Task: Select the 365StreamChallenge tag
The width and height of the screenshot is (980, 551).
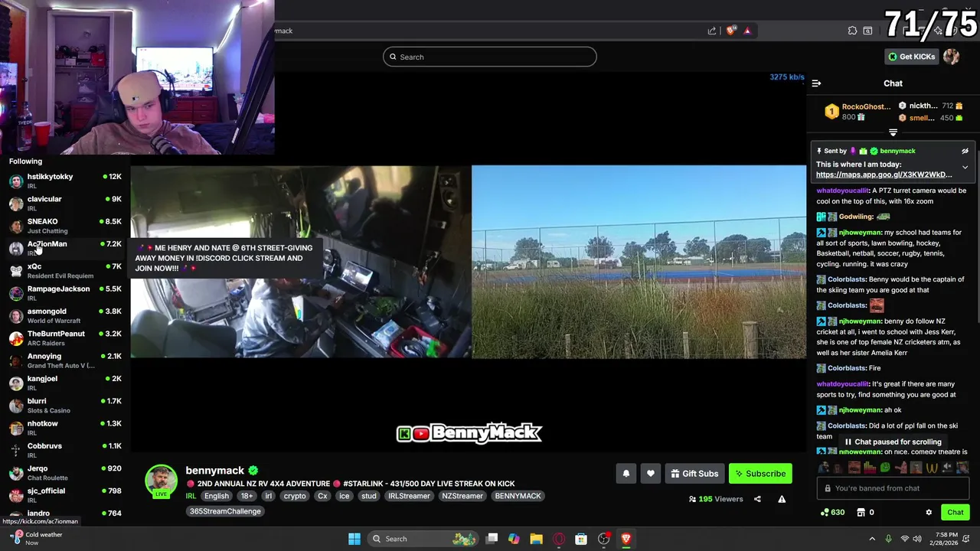Action: (x=225, y=511)
